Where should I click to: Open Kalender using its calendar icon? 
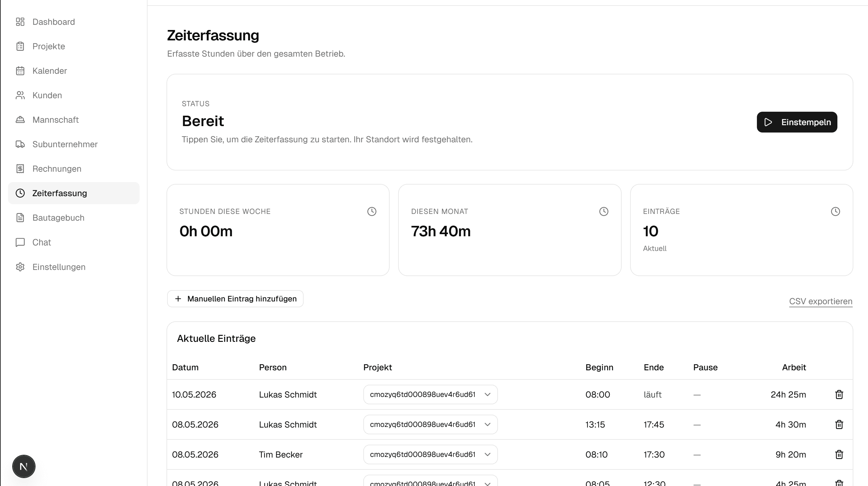tap(20, 71)
